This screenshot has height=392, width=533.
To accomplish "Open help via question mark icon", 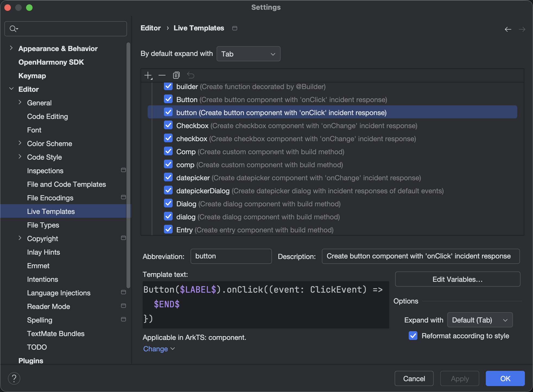I will pos(14,378).
